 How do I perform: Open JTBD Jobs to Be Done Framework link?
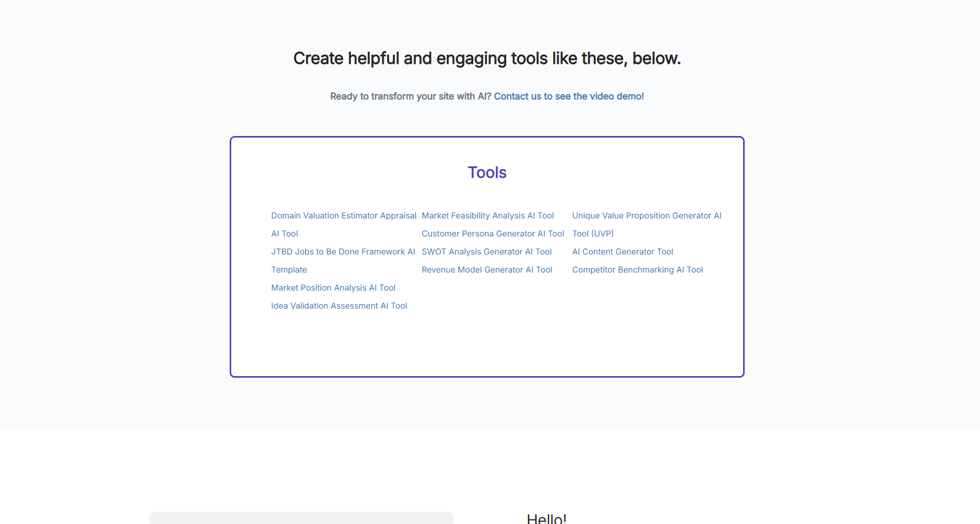point(342,252)
